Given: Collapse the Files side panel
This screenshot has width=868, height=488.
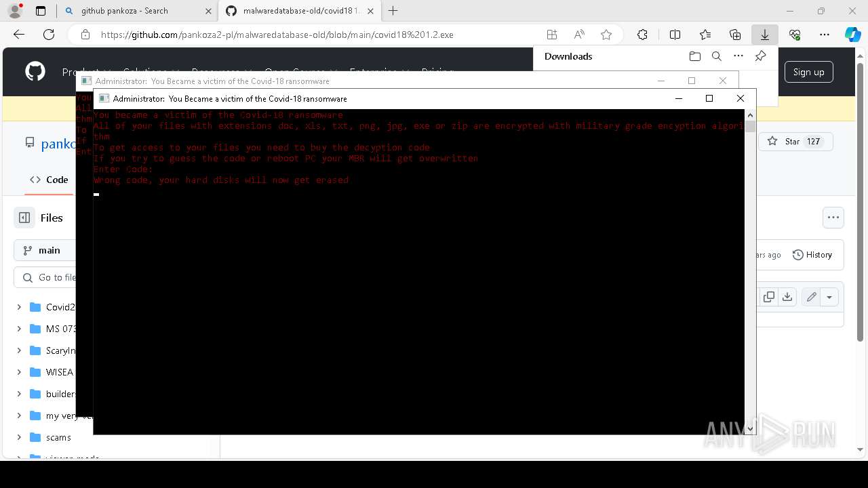Looking at the screenshot, I should point(24,218).
